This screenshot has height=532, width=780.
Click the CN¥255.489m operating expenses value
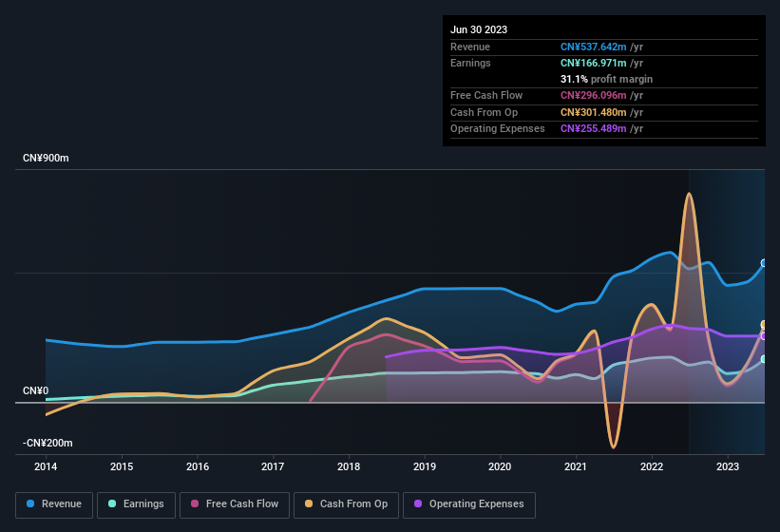[x=593, y=129]
